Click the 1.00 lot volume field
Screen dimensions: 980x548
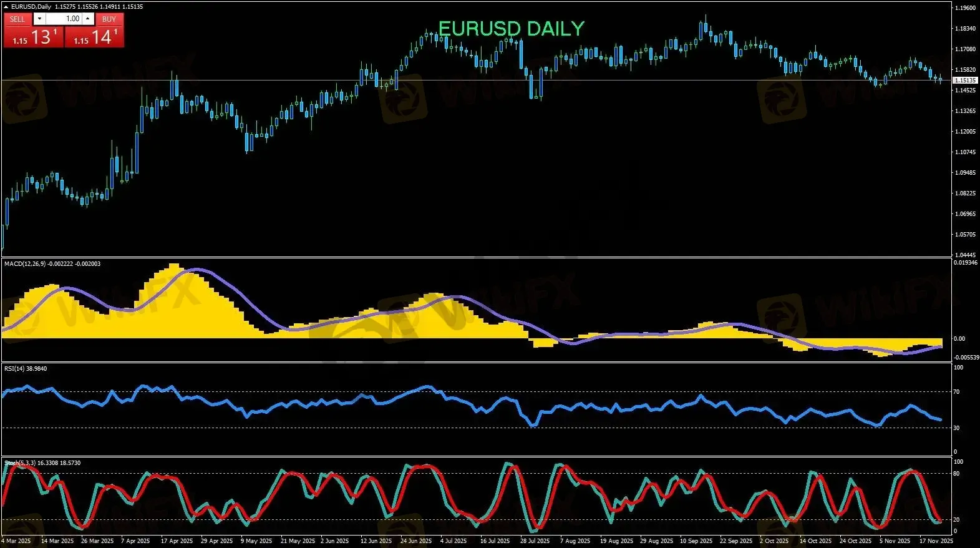tap(64, 19)
